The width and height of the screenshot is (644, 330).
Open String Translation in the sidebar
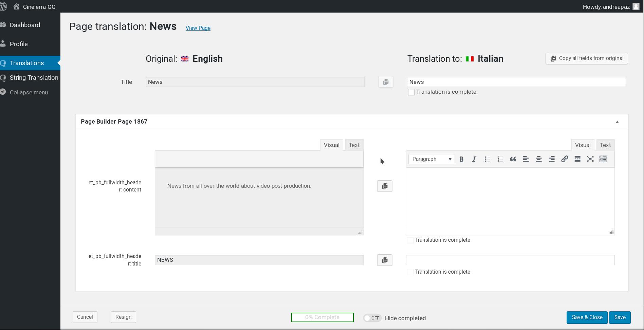tap(34, 78)
